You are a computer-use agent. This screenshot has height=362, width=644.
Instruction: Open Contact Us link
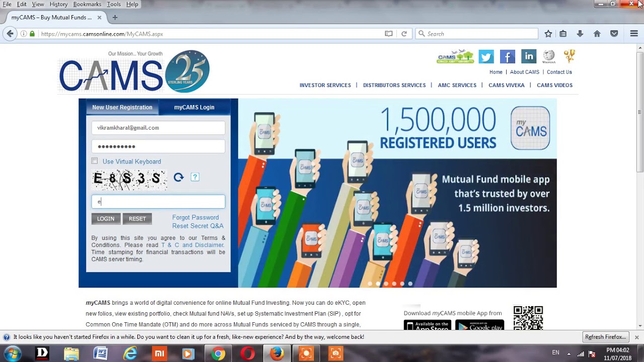pyautogui.click(x=559, y=72)
